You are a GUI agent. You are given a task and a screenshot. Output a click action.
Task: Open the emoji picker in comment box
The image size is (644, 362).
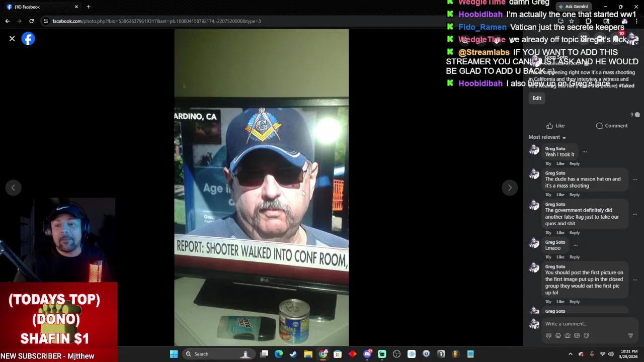[x=558, y=336]
